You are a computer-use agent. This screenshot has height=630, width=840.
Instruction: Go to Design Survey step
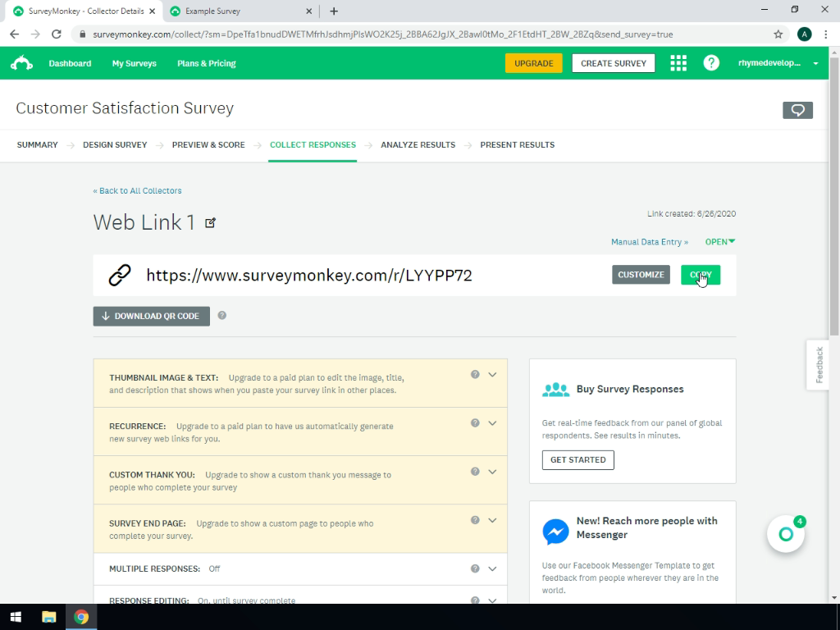click(115, 145)
